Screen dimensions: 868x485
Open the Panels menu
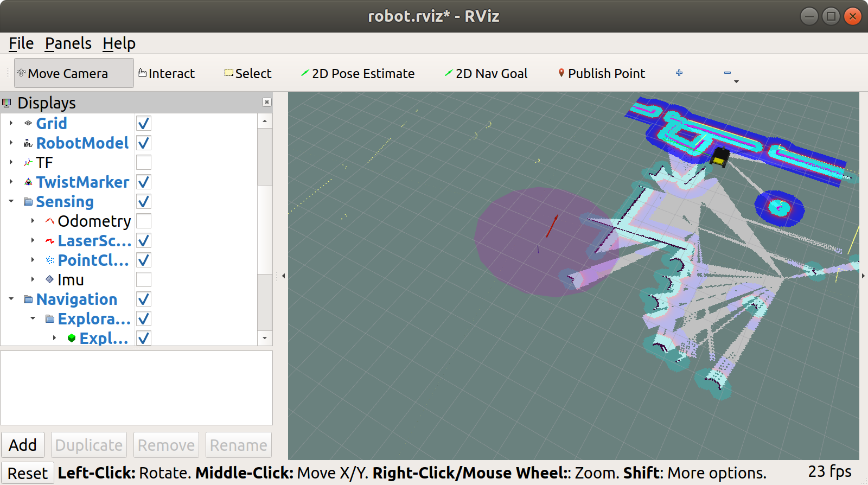click(68, 43)
